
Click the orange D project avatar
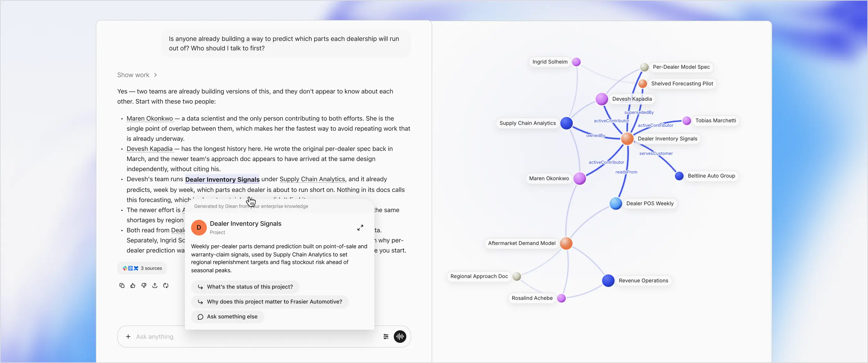click(199, 227)
